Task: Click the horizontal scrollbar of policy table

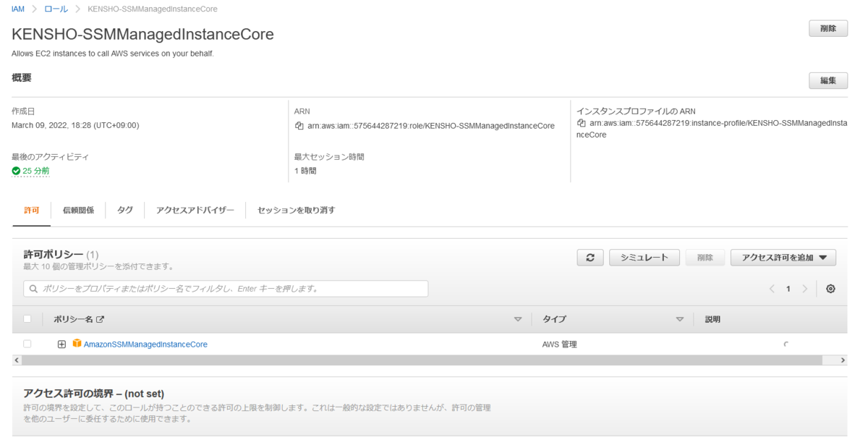Action: 421,360
